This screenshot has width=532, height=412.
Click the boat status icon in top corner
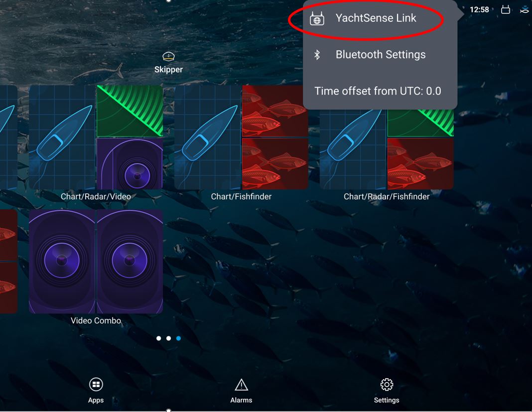tap(525, 9)
